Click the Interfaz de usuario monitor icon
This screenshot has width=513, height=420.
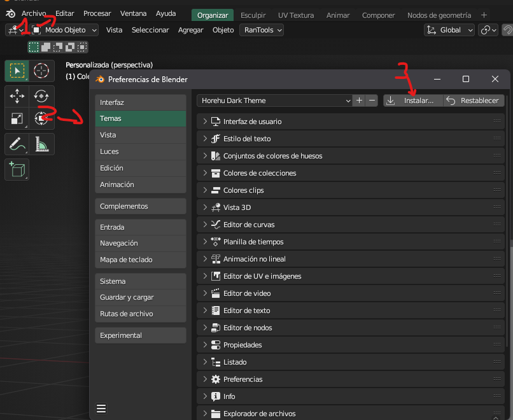pyautogui.click(x=216, y=122)
